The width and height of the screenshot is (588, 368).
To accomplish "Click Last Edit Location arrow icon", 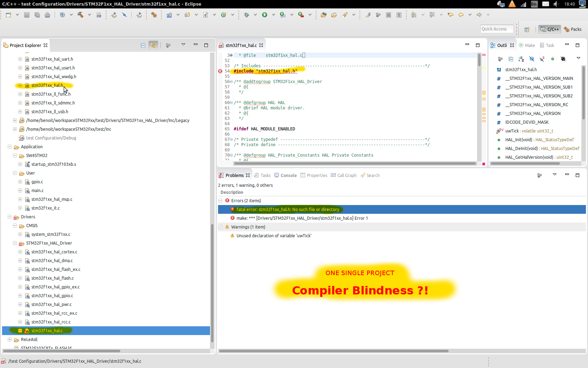I will point(450,15).
